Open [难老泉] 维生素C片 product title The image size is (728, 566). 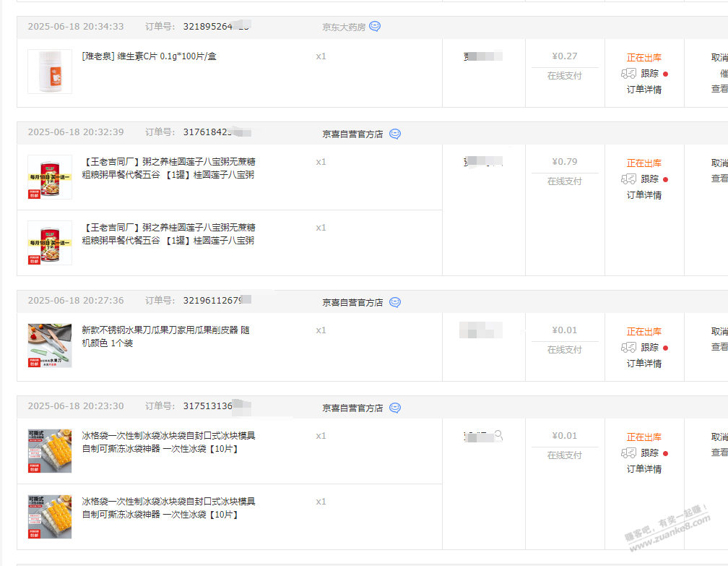coord(149,56)
